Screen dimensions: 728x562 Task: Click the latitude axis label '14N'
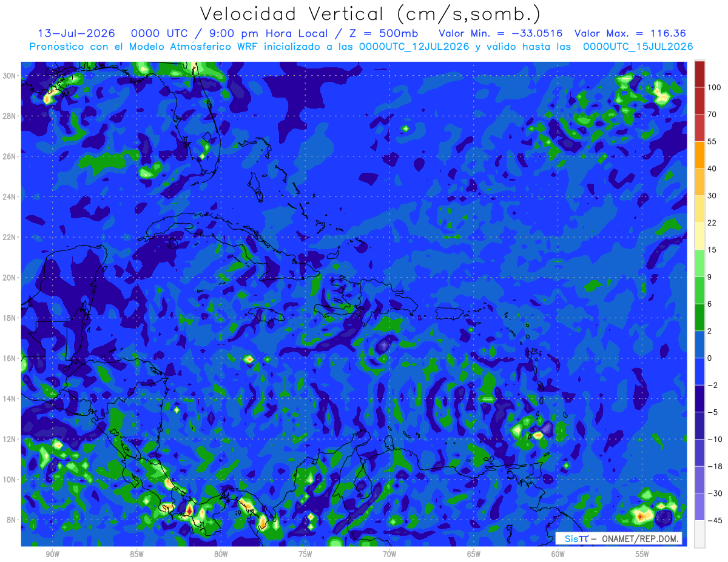click(x=10, y=399)
